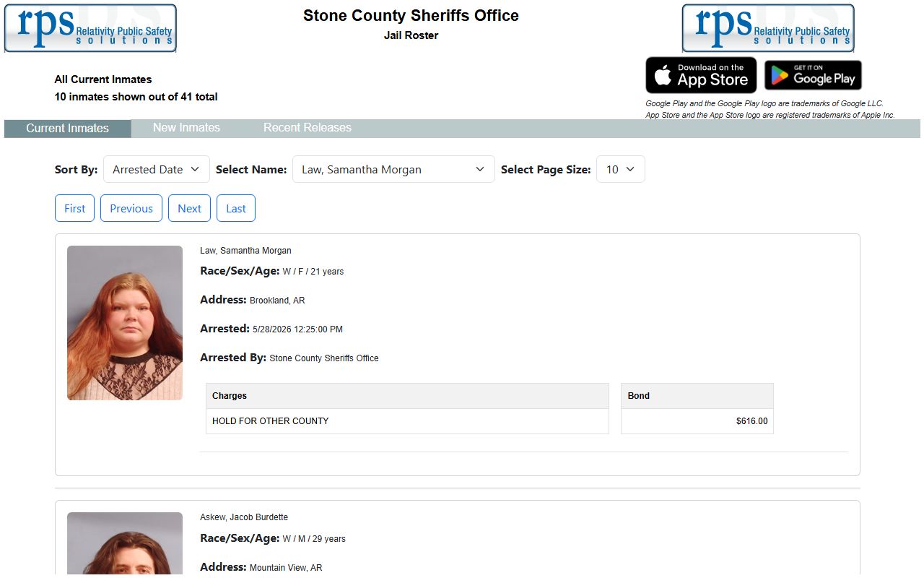Click the Brookland, AR address
The image size is (924, 578).
pyautogui.click(x=277, y=301)
